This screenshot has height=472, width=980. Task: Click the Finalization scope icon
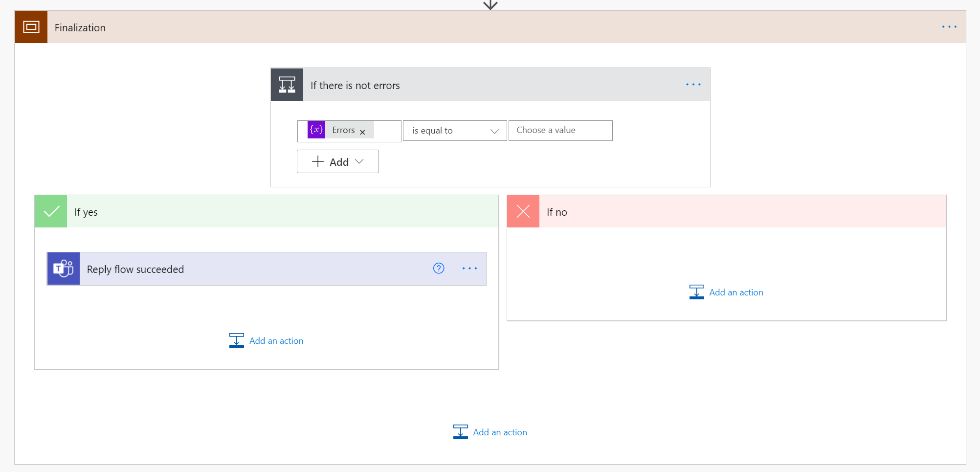point(31,27)
